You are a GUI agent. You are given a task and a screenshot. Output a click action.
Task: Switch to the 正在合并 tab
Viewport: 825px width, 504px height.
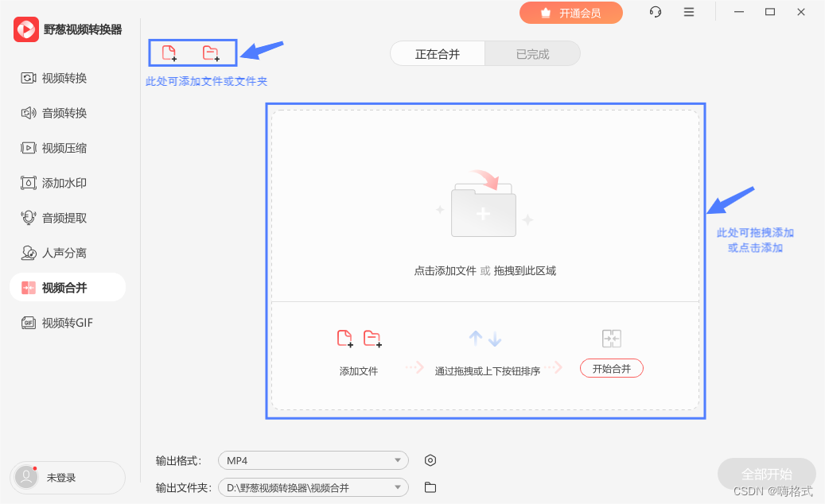(438, 53)
